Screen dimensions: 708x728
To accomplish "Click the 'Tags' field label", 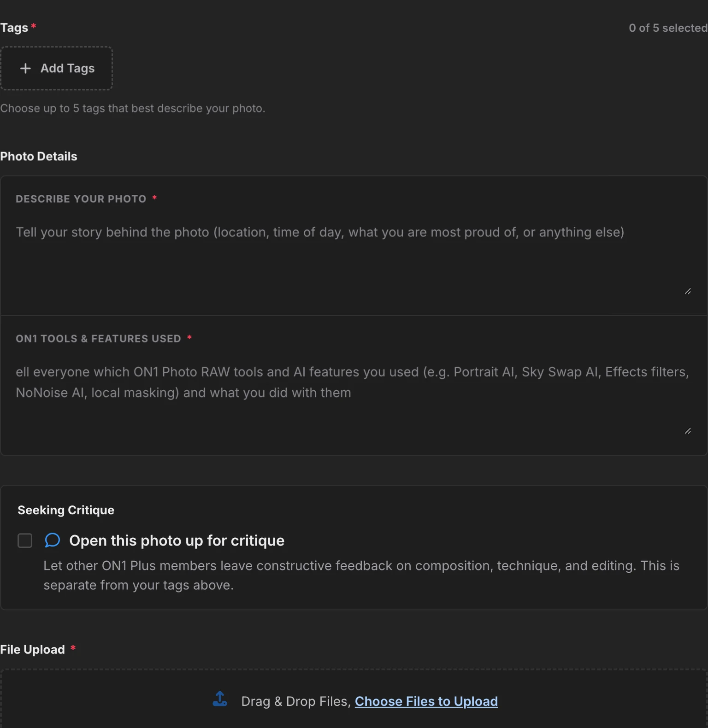I will (x=14, y=28).
